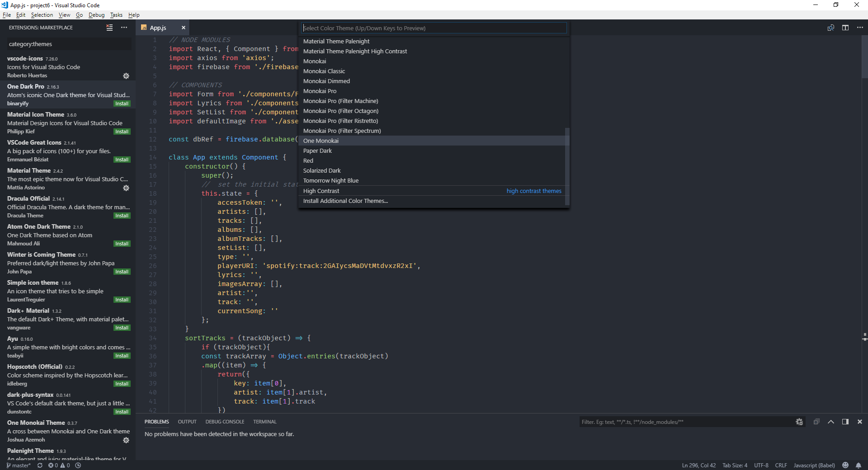
Task: Split the editor with split icon
Action: pyautogui.click(x=845, y=28)
